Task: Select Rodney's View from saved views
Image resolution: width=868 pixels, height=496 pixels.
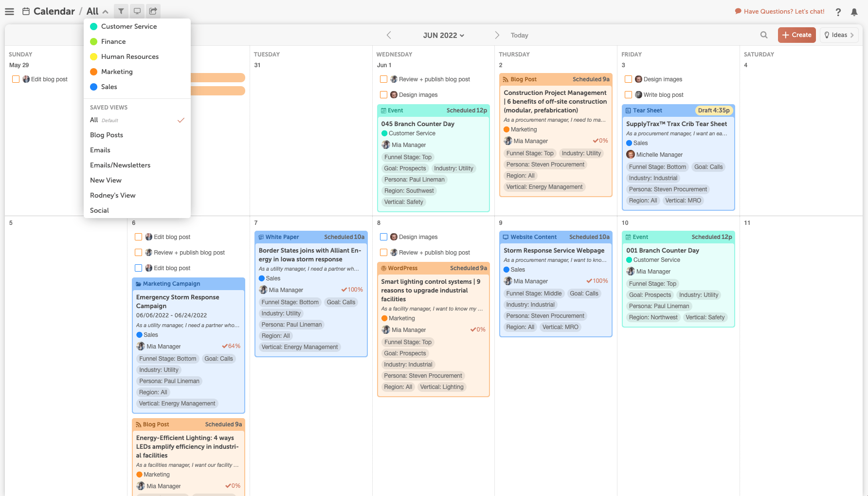Action: pos(113,195)
